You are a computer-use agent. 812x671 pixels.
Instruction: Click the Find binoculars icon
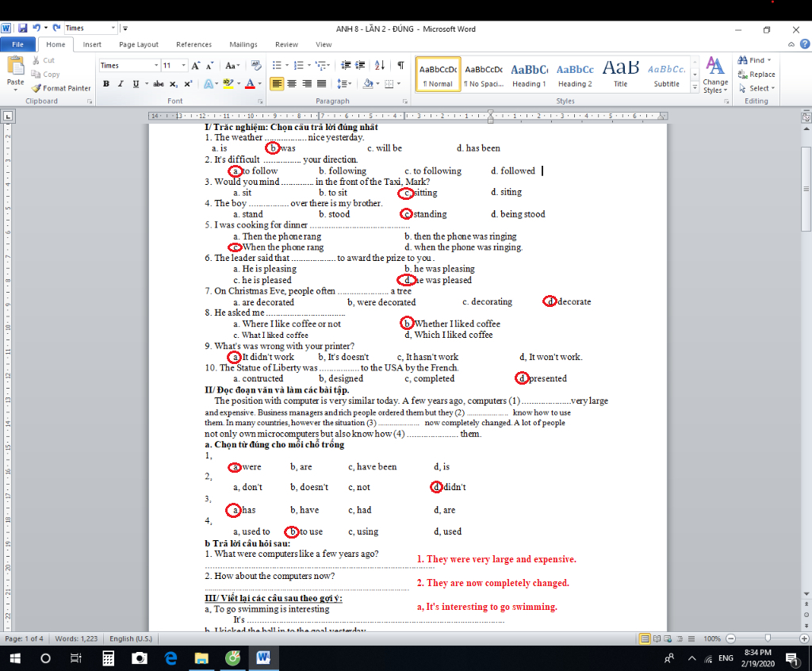(x=742, y=60)
